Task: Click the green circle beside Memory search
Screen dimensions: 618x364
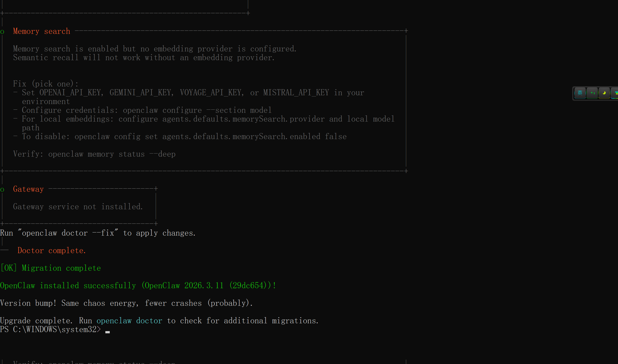Action: (x=2, y=32)
